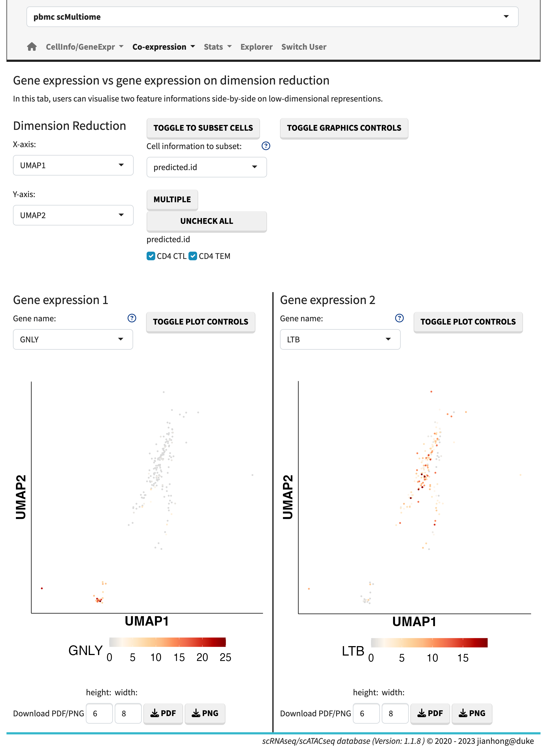Uncheck the CD4 CTL checkbox
547x756 pixels.
point(151,256)
